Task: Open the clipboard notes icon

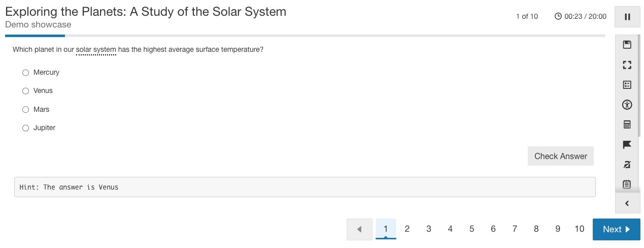Action: pos(627,184)
